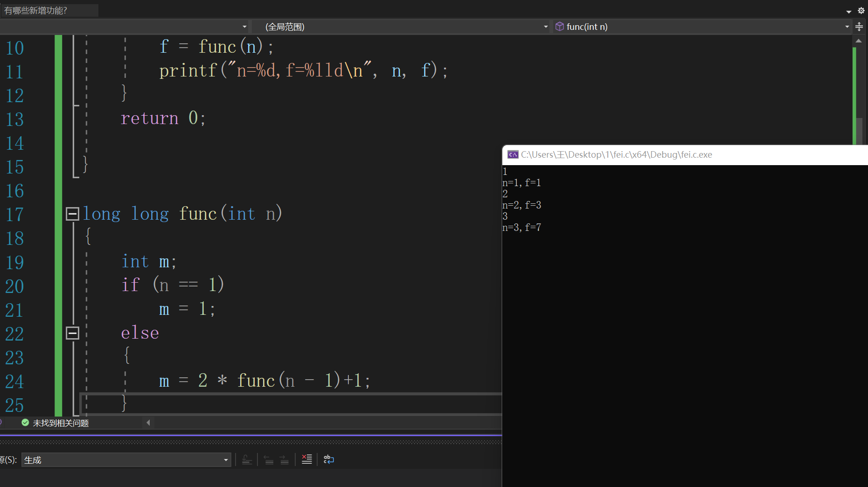This screenshot has width=868, height=487.
Task: Click the 'm = 1;' assignment
Action: [187, 309]
